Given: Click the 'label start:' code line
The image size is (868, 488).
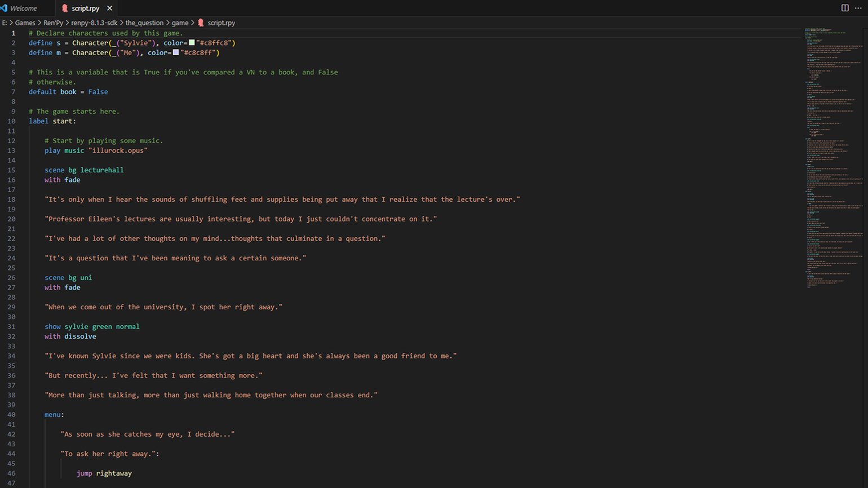Looking at the screenshot, I should click(52, 121).
